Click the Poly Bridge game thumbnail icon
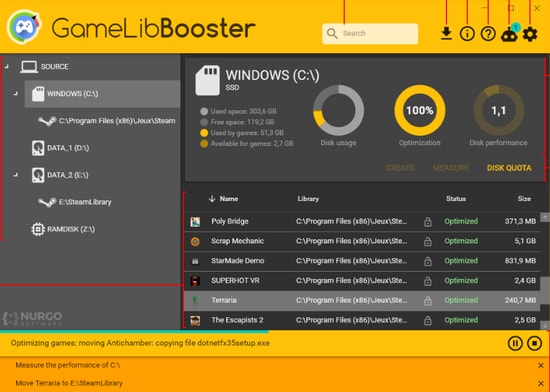The height and width of the screenshot is (392, 550). (195, 222)
